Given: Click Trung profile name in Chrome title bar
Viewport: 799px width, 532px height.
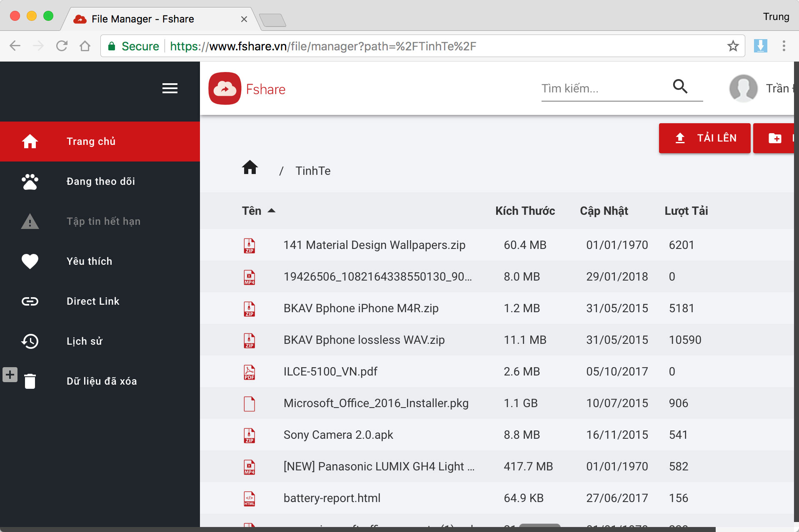Looking at the screenshot, I should pos(776,17).
